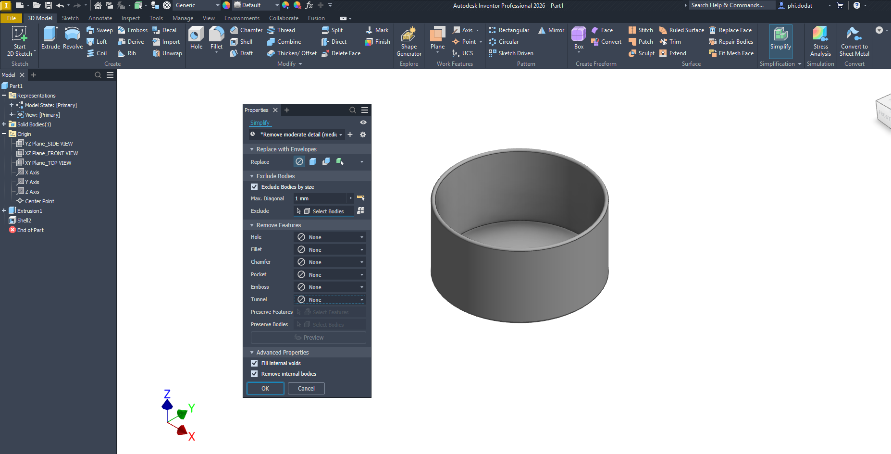Disable Remove internal bodies checkbox

(x=255, y=374)
